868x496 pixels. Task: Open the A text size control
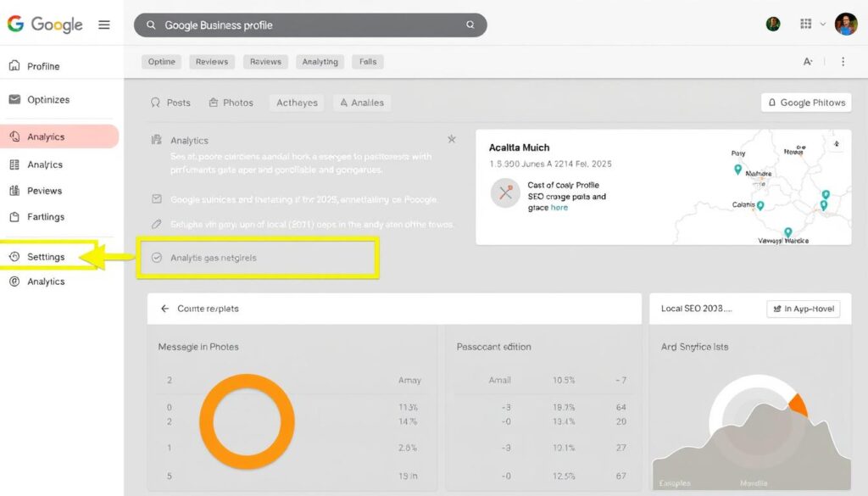[807, 61]
